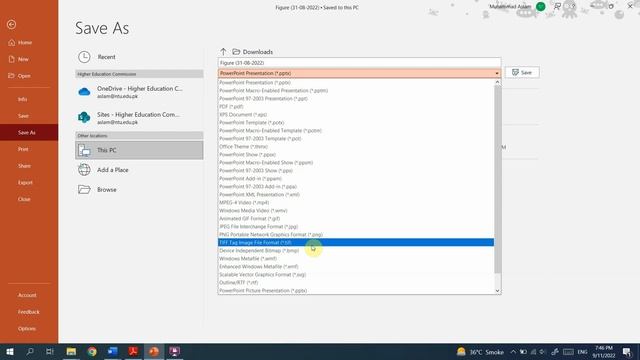Image resolution: width=640 pixels, height=360 pixels.
Task: Open taskbar Search
Action: [x=30, y=351]
